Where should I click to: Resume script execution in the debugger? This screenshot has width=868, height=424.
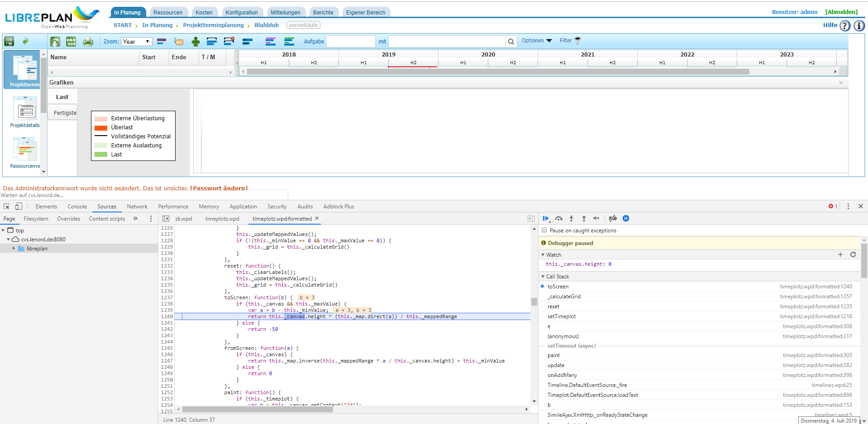tap(546, 218)
